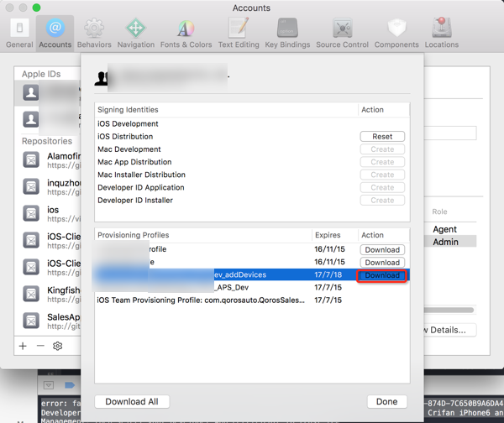Download the ev_addDevices profile
The image size is (504, 423).
(382, 275)
